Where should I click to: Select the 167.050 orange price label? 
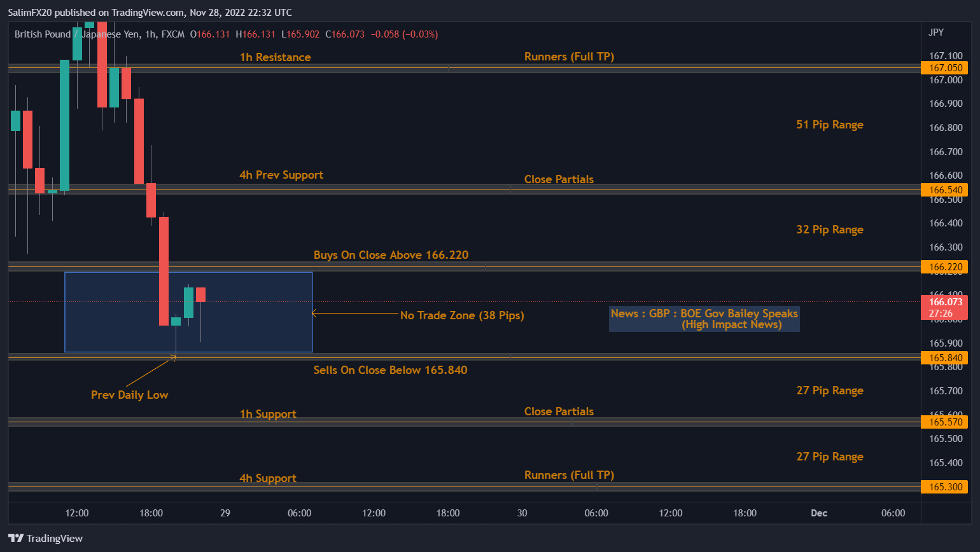945,68
